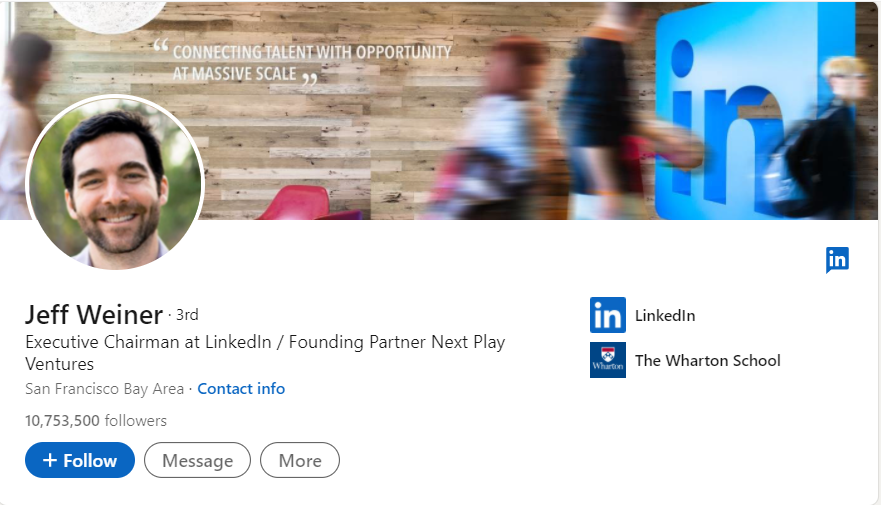The image size is (881, 505).
Task: View Jeff Weiner's circular profile photo
Action: 116,183
